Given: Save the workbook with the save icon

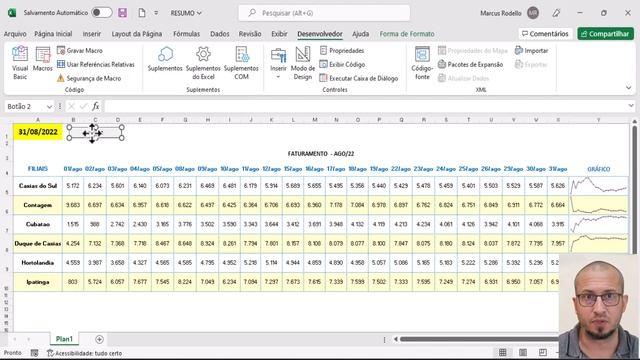Looking at the screenshot, I should [122, 13].
